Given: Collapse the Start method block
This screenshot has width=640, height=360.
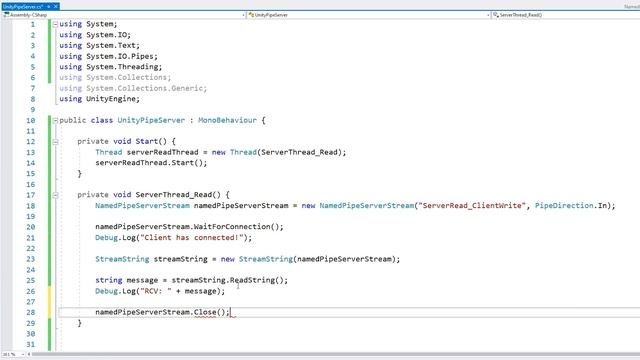Looking at the screenshot, I should 55,142.
